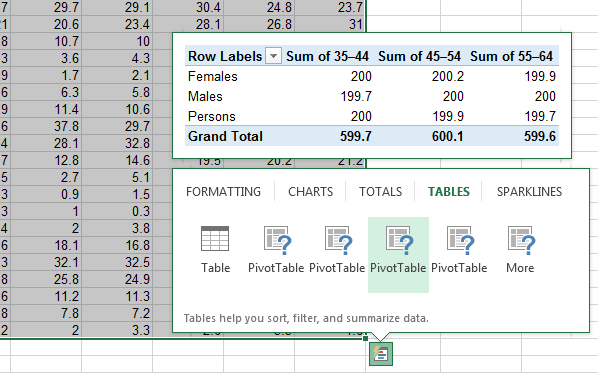The width and height of the screenshot is (598, 373).
Task: Click the Females row label in preview
Action: point(213,76)
